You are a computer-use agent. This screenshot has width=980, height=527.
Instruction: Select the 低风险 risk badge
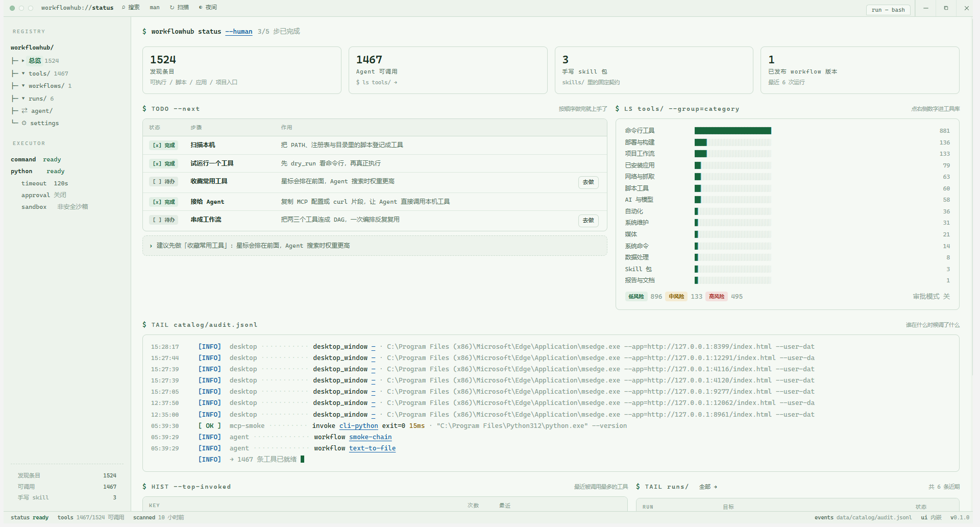(x=636, y=297)
